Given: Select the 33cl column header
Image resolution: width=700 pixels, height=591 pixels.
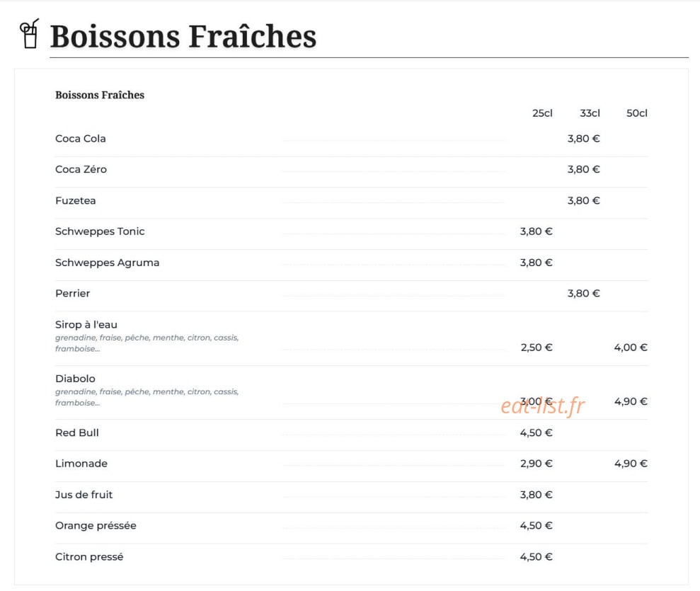Looking at the screenshot, I should point(590,113).
